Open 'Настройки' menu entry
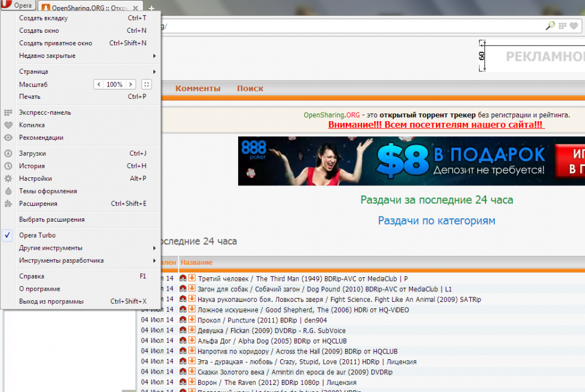Screen dimensions: 585x392 click(81, 178)
